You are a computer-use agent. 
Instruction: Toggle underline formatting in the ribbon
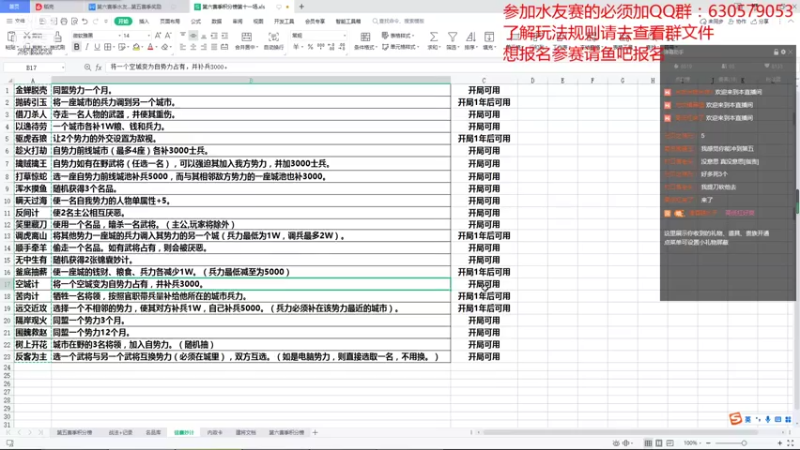tap(97, 47)
